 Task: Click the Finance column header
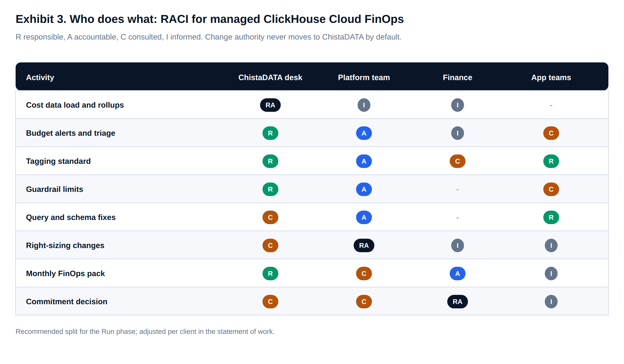click(x=457, y=77)
